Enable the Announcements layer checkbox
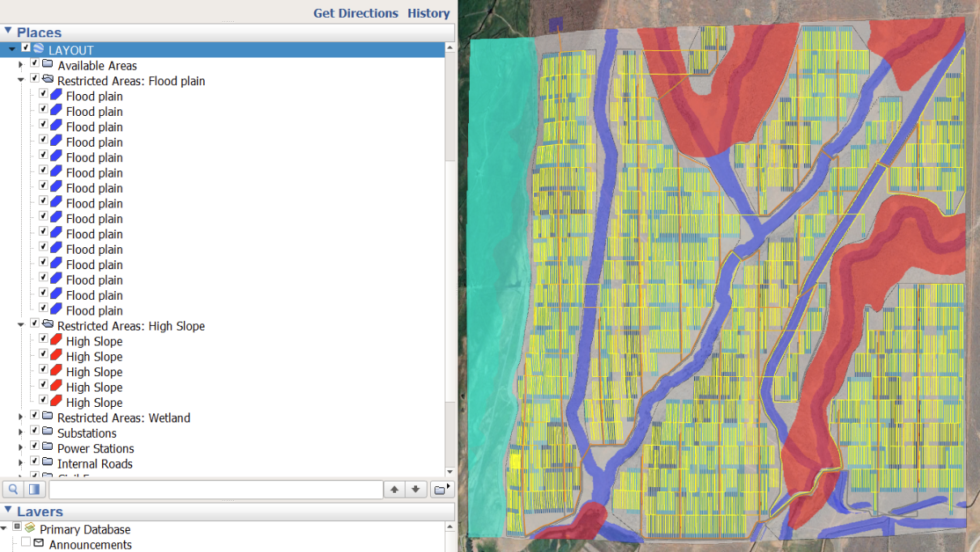 click(26, 543)
